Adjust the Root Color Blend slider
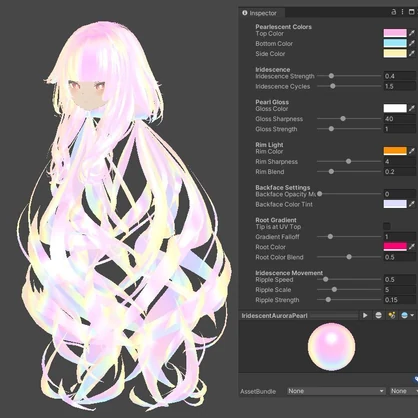The width and height of the screenshot is (418, 418). tap(349, 257)
